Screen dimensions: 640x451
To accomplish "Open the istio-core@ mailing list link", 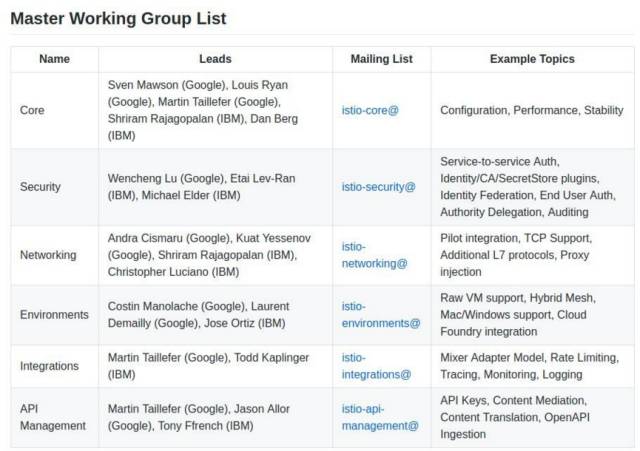I will coord(370,110).
